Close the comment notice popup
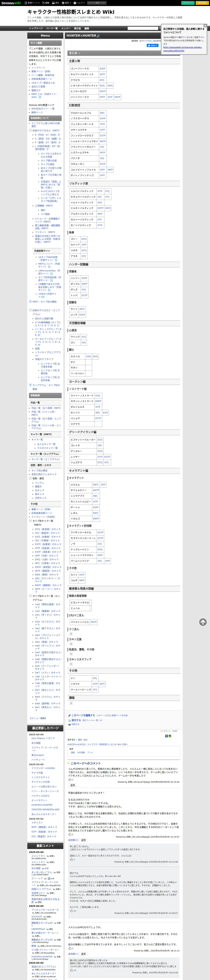 coord(205,26)
